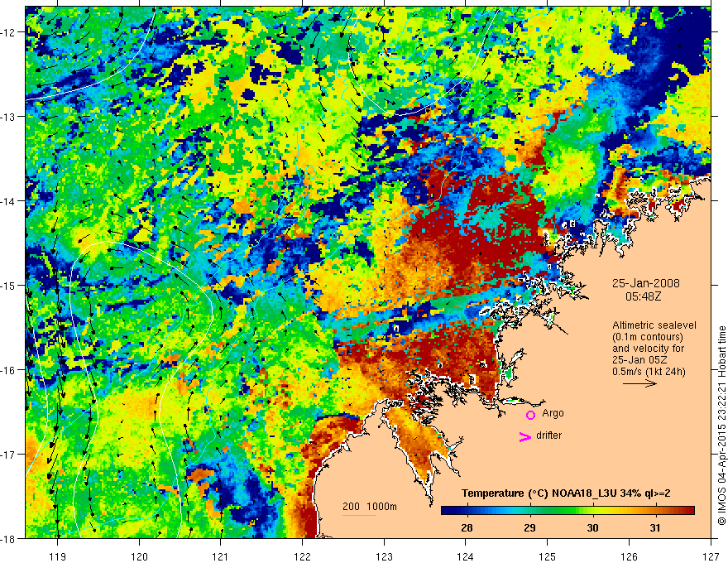Viewport: 728px width, 563px height.
Task: Click the color bar value 31
Action: (x=655, y=528)
